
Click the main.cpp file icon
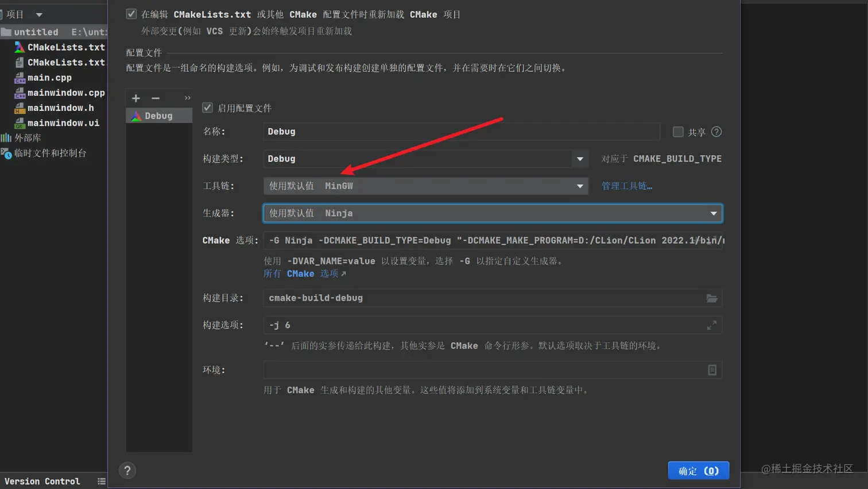pos(20,78)
